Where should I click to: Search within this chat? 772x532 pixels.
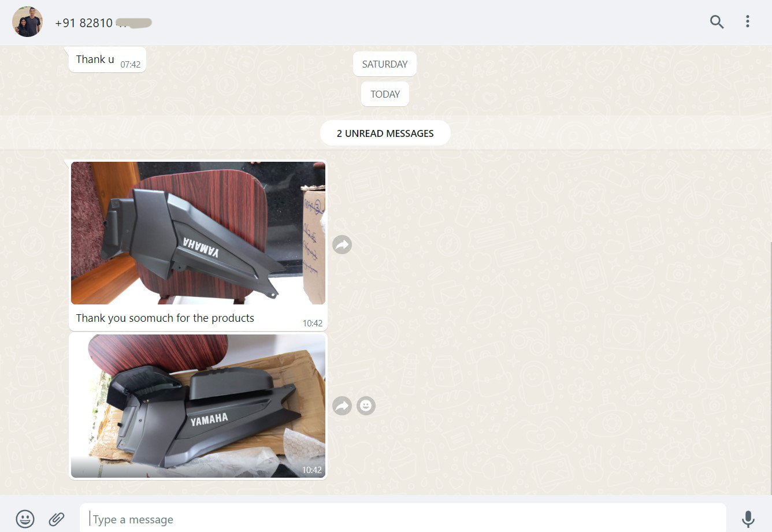pos(717,22)
